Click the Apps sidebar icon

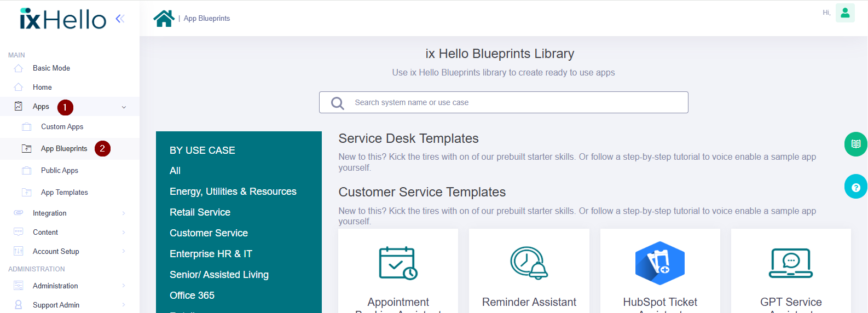click(19, 106)
